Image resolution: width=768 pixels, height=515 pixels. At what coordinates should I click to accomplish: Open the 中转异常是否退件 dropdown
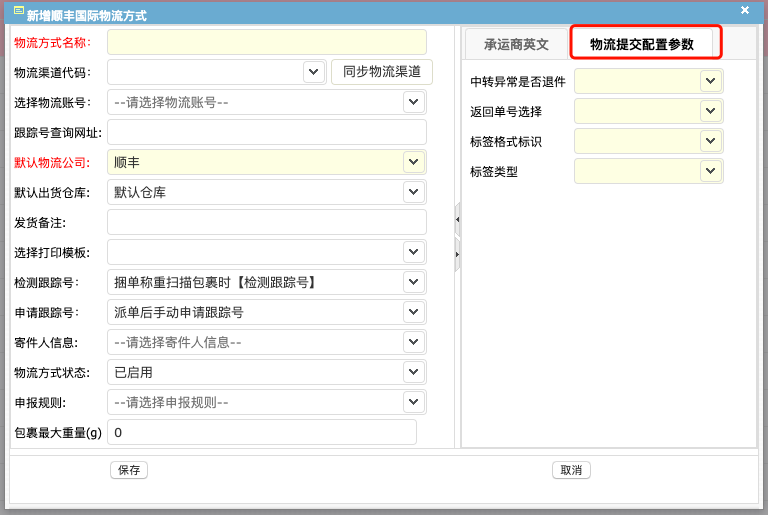711,81
